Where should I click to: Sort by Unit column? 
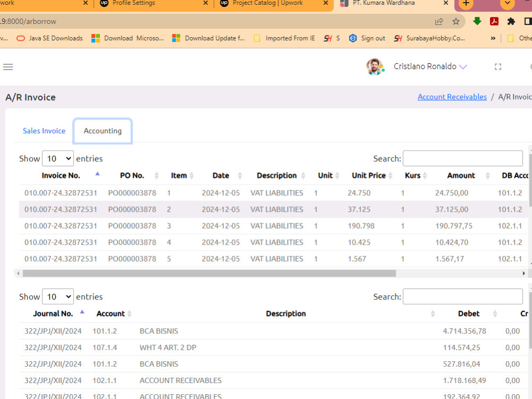pos(326,176)
